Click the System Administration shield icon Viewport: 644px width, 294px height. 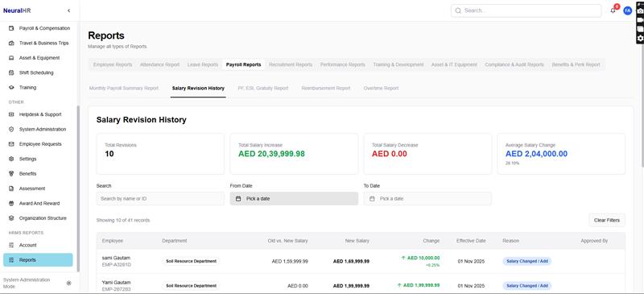coord(11,129)
